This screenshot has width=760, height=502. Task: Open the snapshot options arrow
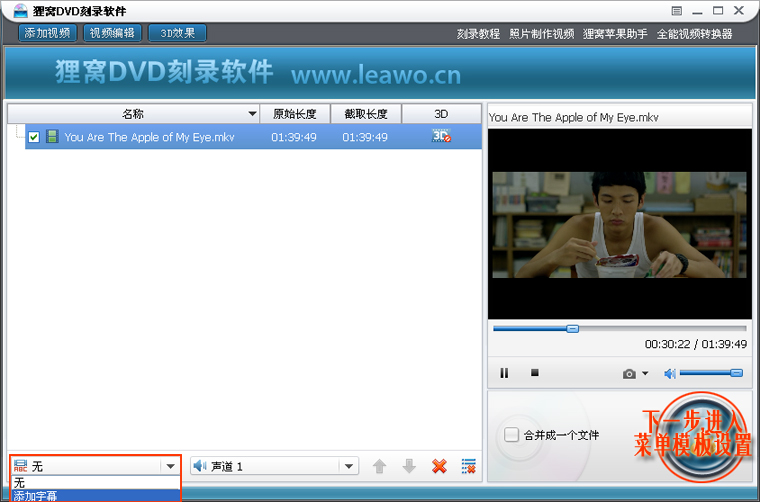pos(645,373)
